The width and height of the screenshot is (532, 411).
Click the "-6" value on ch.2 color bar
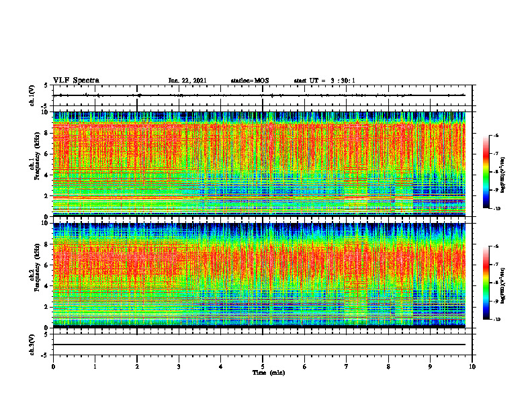496,246
